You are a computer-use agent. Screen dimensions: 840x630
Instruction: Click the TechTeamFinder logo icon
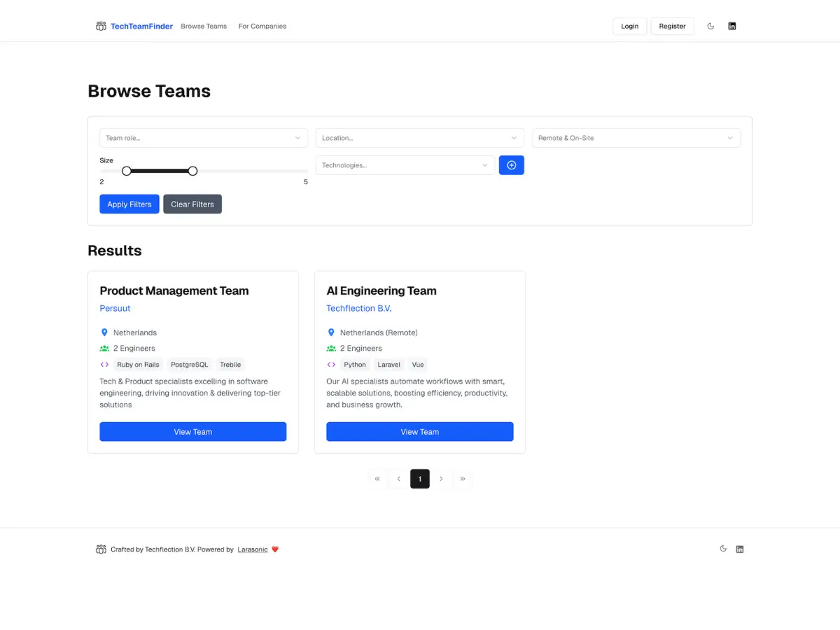[x=101, y=26]
